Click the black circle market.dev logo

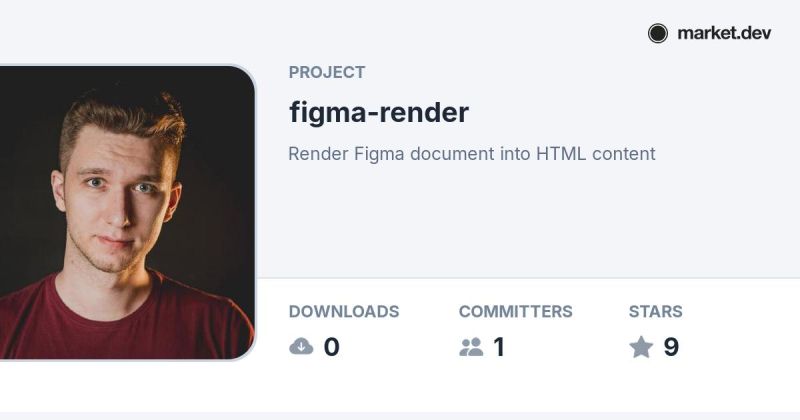[x=658, y=34]
